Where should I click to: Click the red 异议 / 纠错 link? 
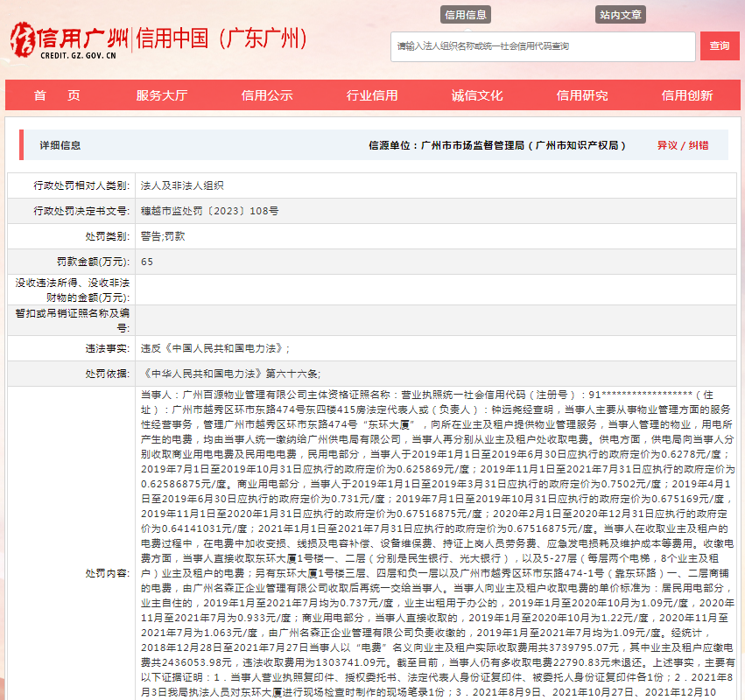coord(683,145)
